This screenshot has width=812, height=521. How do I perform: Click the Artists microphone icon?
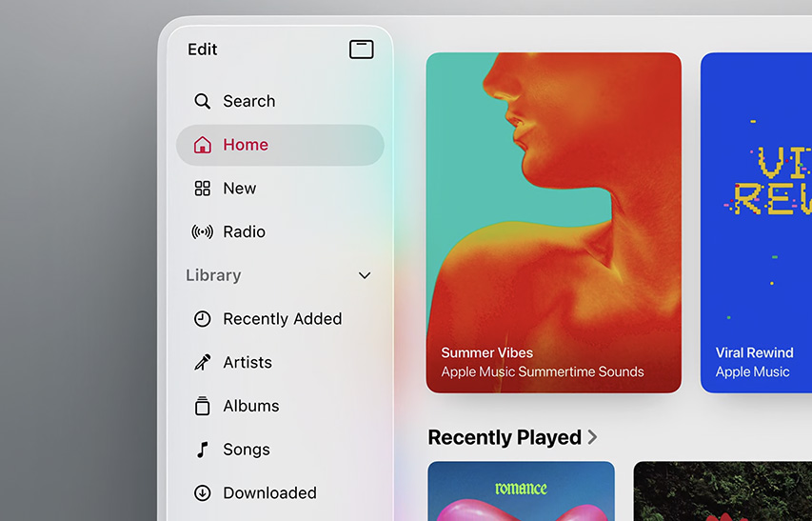pos(202,362)
